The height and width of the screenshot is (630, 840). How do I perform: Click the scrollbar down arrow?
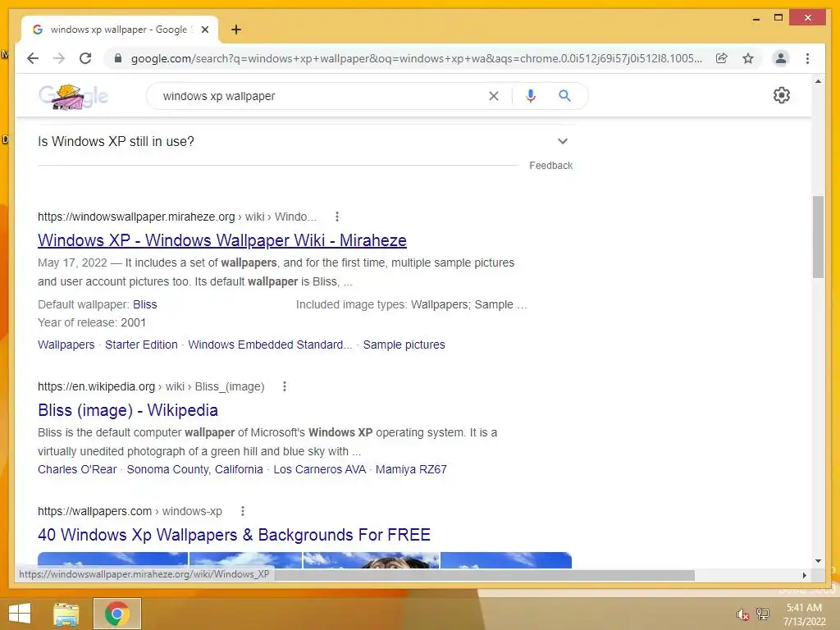818,561
